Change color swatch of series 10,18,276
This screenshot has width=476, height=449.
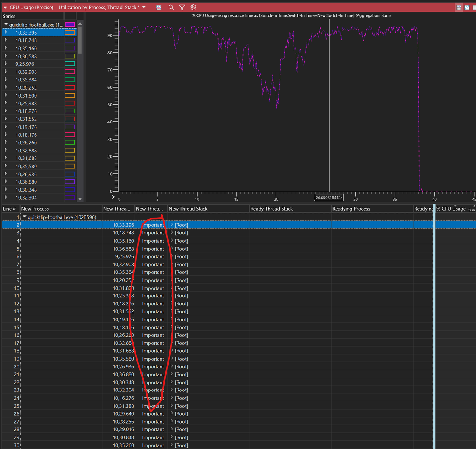click(x=70, y=111)
